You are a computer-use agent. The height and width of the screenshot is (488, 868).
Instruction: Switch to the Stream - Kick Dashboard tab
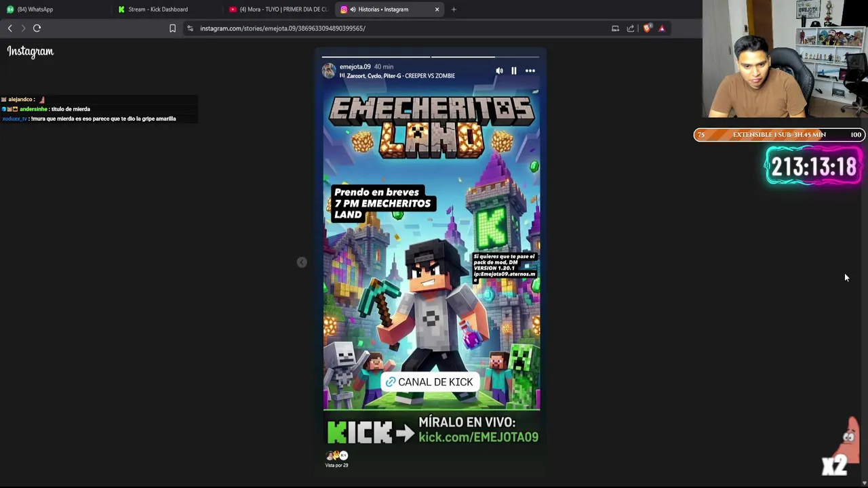(x=166, y=9)
